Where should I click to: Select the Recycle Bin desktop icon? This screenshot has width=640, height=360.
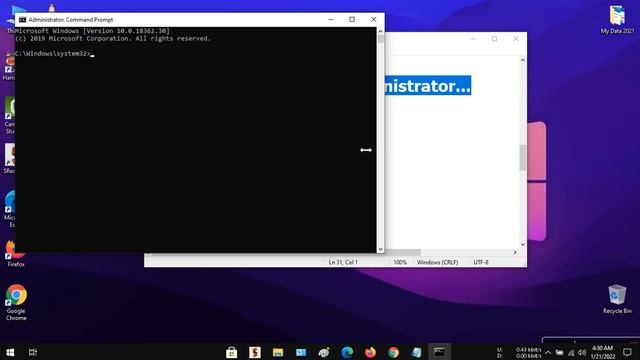[x=617, y=299]
